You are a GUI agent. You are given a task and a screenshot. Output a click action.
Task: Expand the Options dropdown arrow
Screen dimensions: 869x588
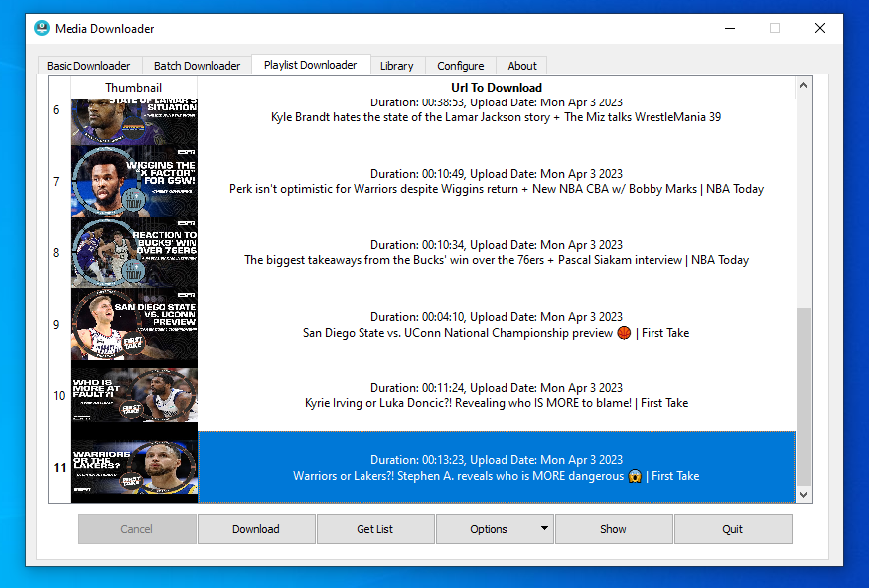[x=545, y=528]
